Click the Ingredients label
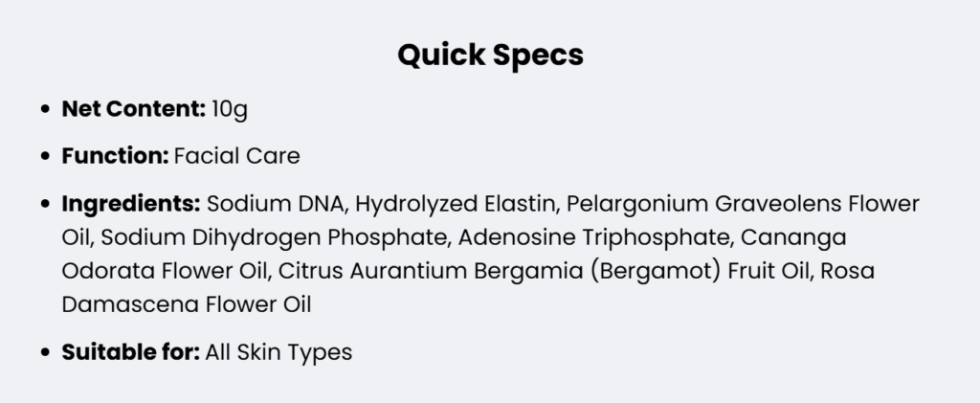 (131, 204)
